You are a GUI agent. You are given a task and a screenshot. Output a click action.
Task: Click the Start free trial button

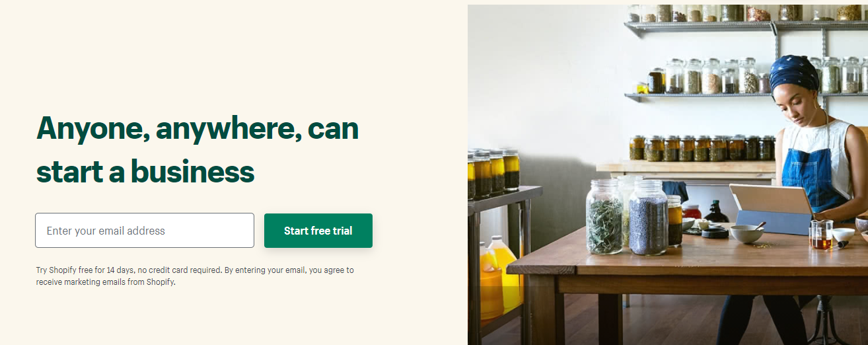(318, 231)
